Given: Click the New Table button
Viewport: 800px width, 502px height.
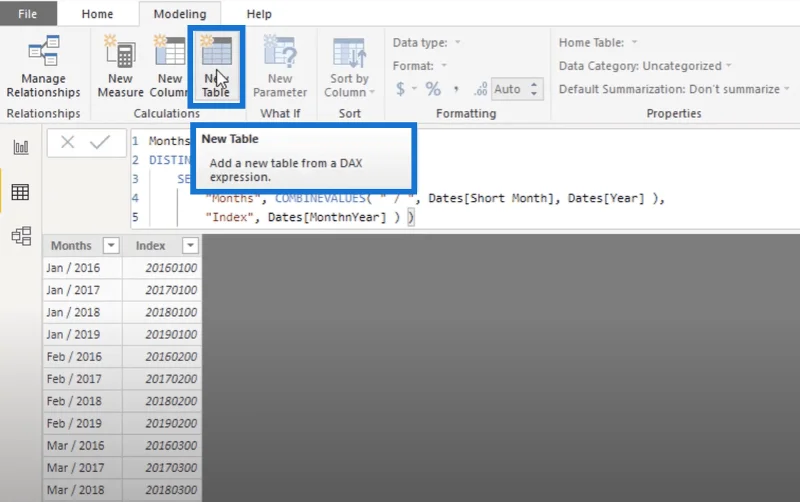Looking at the screenshot, I should pos(216,66).
